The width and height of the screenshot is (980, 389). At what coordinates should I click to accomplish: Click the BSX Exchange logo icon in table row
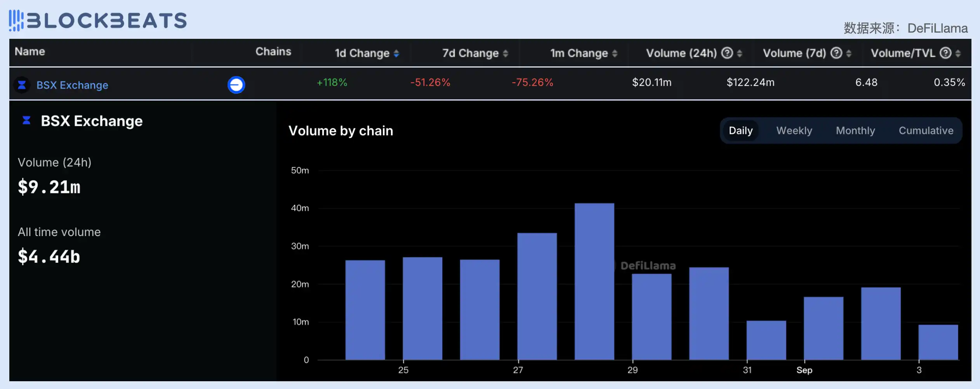[22, 85]
